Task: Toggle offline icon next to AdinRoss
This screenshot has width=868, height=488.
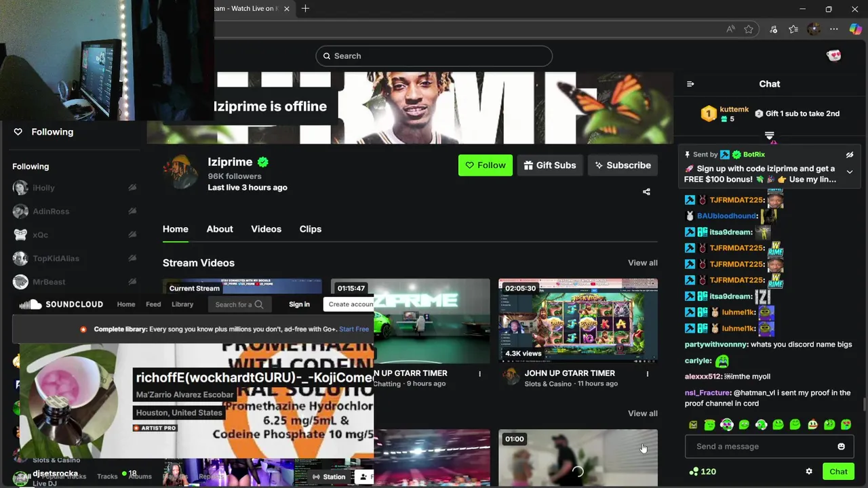Action: 132,211
